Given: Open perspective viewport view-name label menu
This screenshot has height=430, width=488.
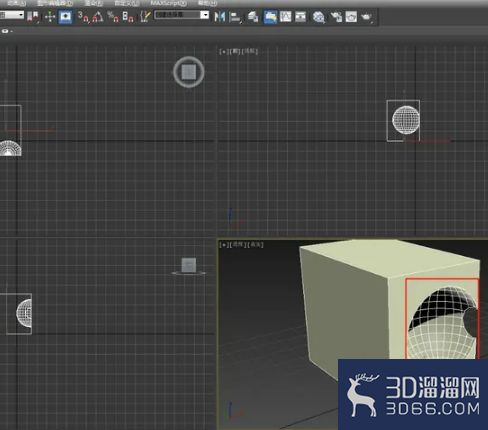Looking at the screenshot, I should 238,245.
